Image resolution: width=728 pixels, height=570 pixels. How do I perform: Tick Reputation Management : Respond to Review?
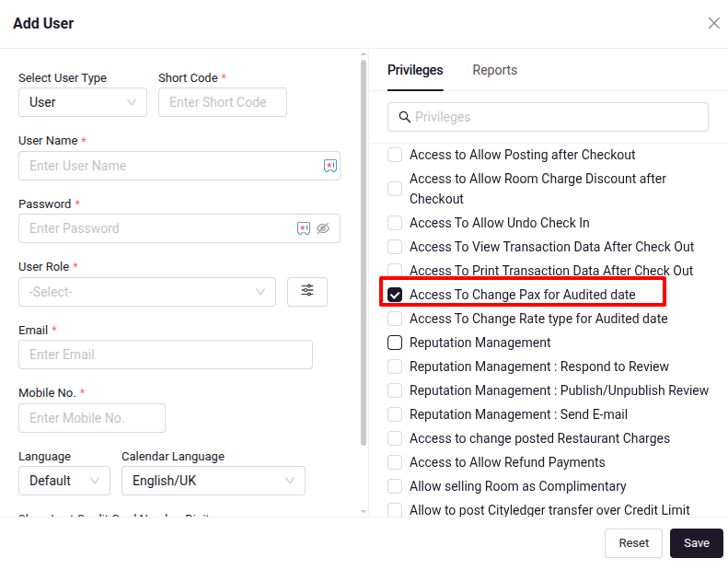pos(395,366)
